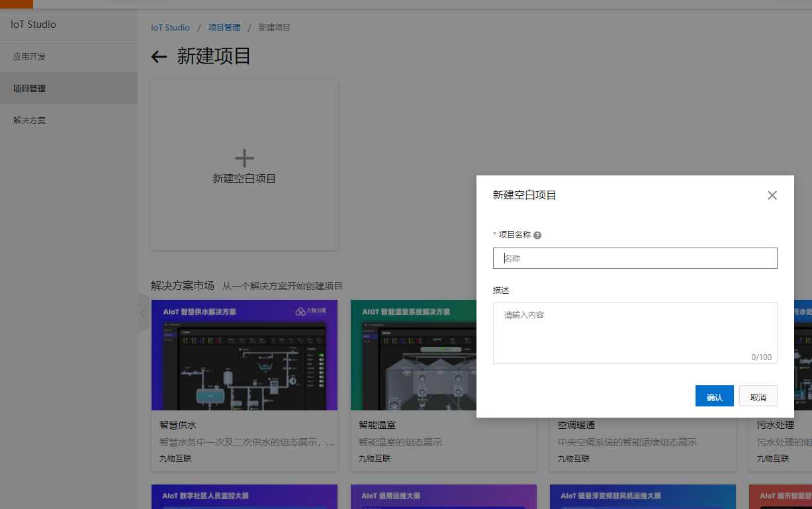Close the 新建空白项目 dialog
Viewport: 812px width, 509px height.
point(772,195)
